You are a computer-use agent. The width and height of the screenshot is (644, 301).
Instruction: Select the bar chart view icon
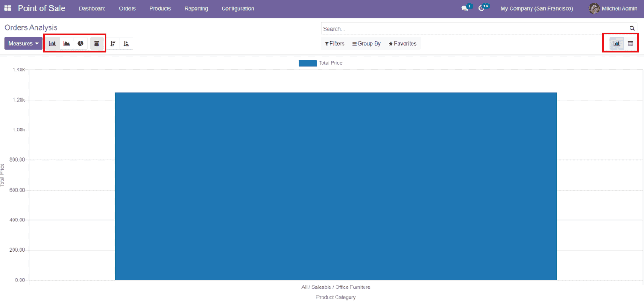[53, 43]
